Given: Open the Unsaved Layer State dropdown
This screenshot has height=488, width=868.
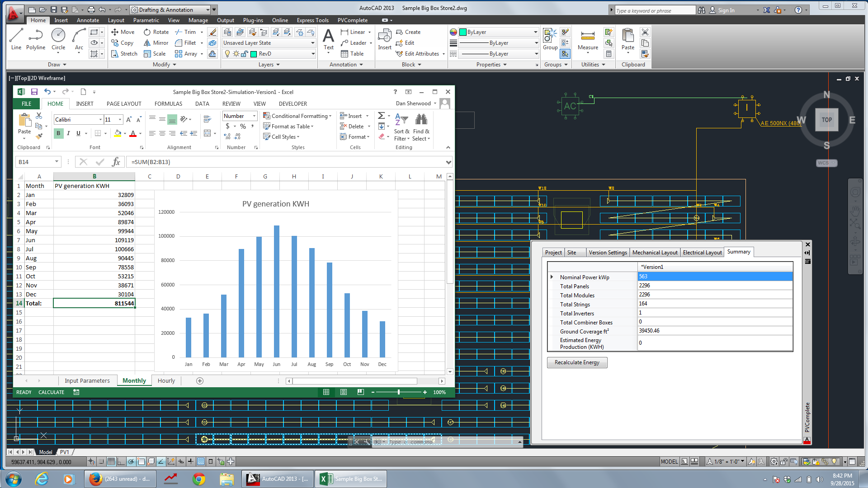Looking at the screenshot, I should tap(312, 43).
